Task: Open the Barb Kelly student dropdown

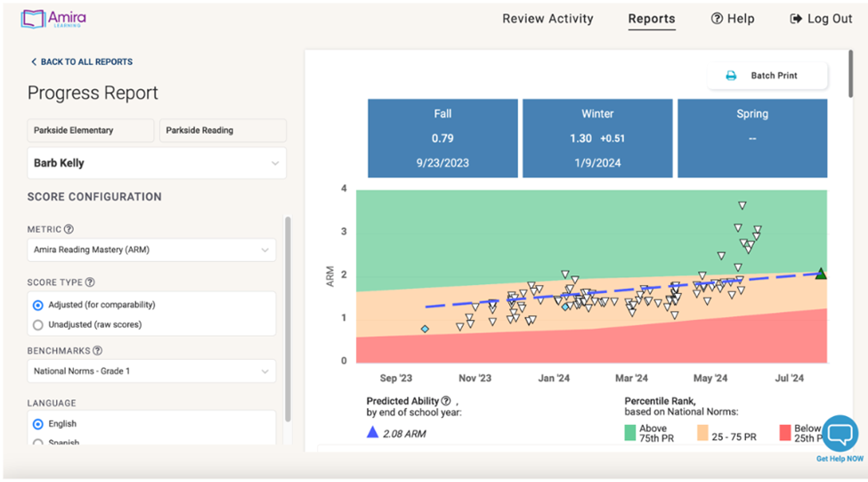Action: [x=157, y=163]
